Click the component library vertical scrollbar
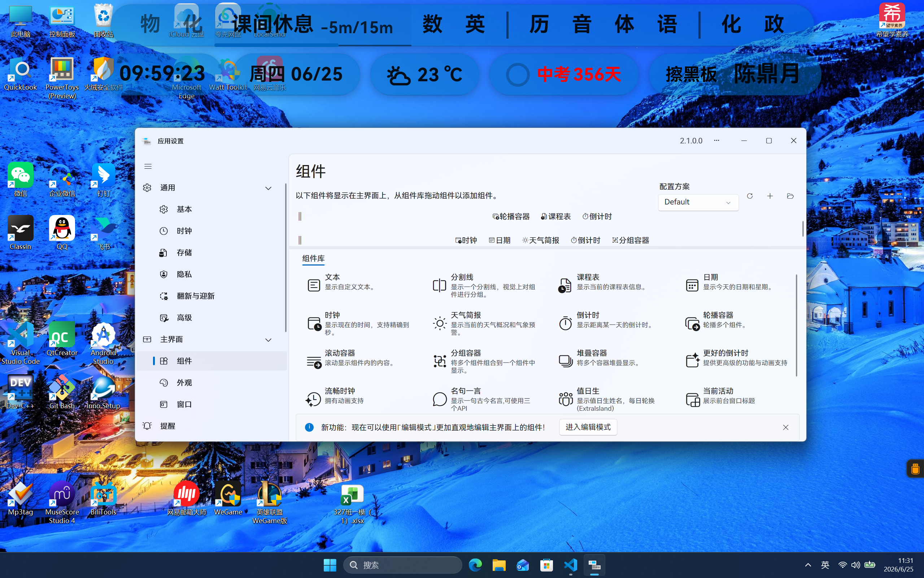924x578 pixels. click(796, 325)
